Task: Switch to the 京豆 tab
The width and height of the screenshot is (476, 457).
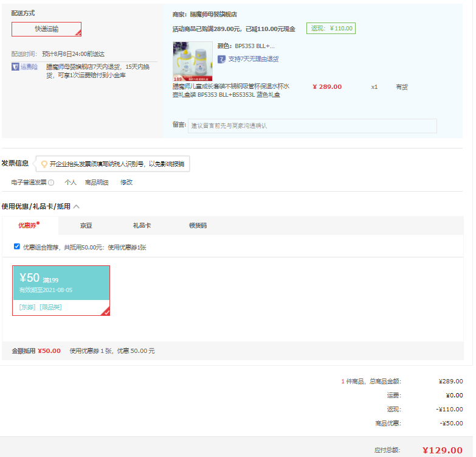Action: pyautogui.click(x=86, y=226)
